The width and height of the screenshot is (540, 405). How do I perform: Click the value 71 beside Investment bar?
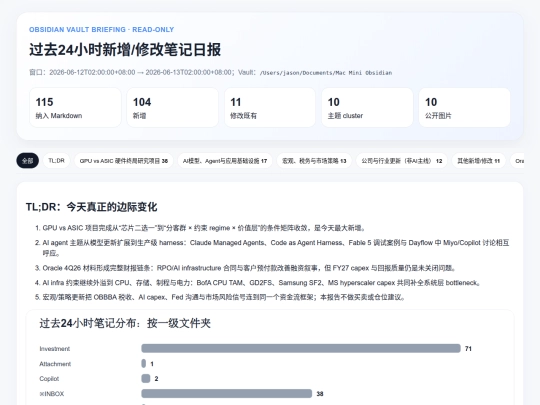click(468, 349)
